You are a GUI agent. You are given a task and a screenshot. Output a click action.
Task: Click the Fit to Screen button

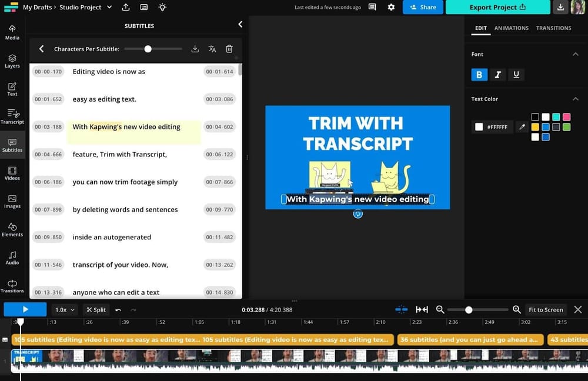(x=546, y=309)
